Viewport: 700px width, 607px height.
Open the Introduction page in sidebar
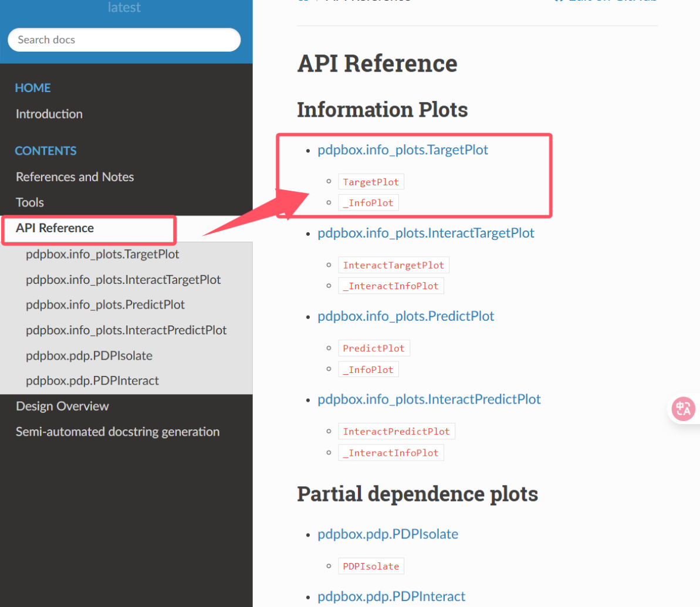[x=49, y=114]
